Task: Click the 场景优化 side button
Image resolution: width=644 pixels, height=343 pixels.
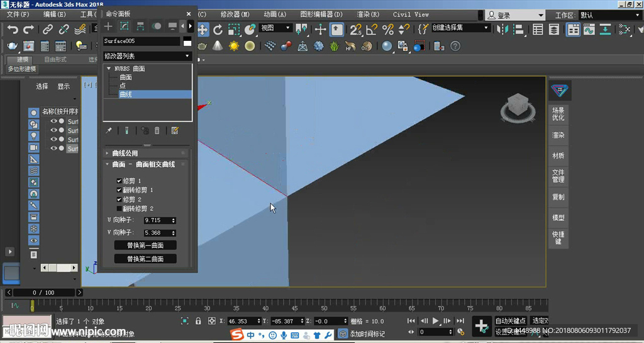Action: (x=558, y=114)
